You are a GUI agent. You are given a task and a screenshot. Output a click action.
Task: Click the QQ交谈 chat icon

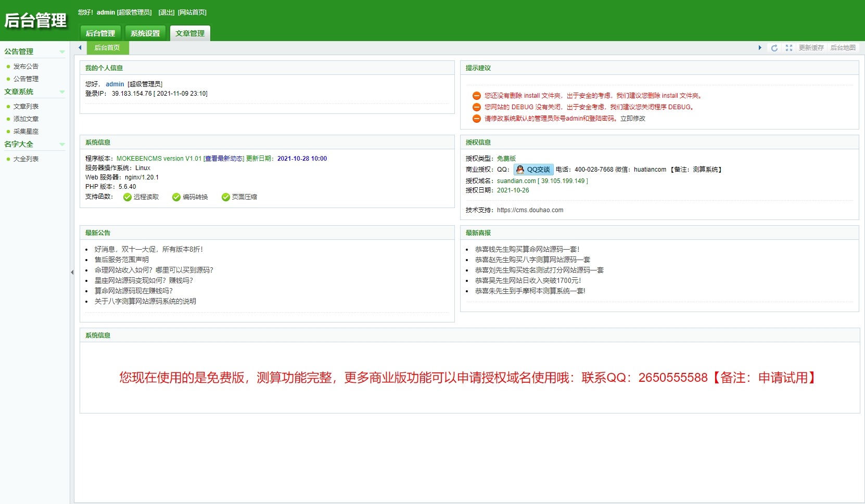533,170
